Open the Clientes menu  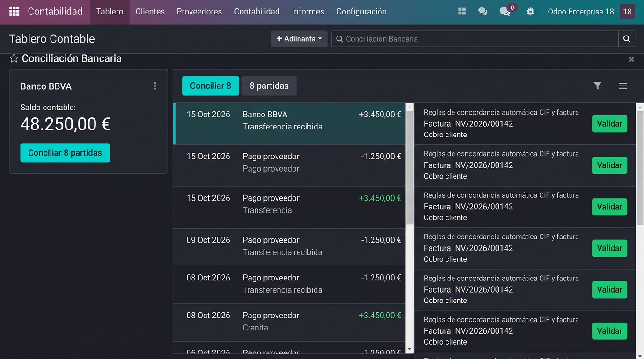(x=150, y=12)
